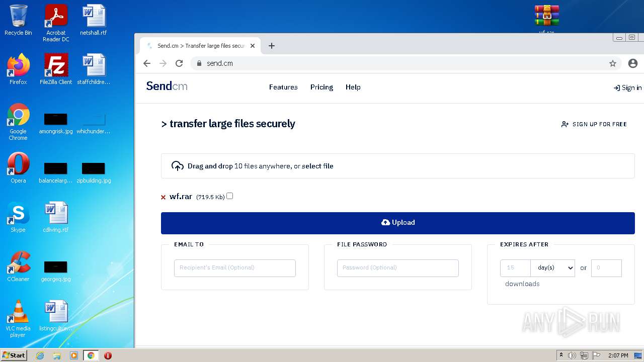Switch to Chrome taskbar button
The image size is (644, 362).
click(x=91, y=355)
